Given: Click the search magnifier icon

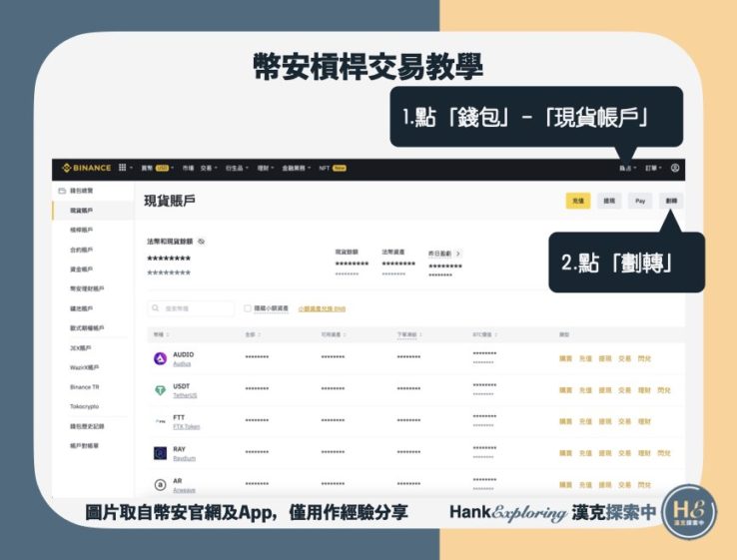Looking at the screenshot, I should point(155,308).
